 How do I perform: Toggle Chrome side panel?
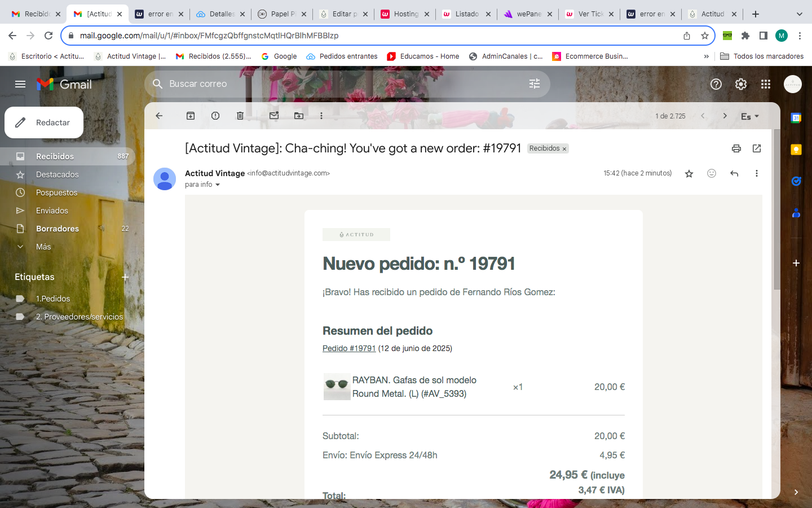click(764, 36)
